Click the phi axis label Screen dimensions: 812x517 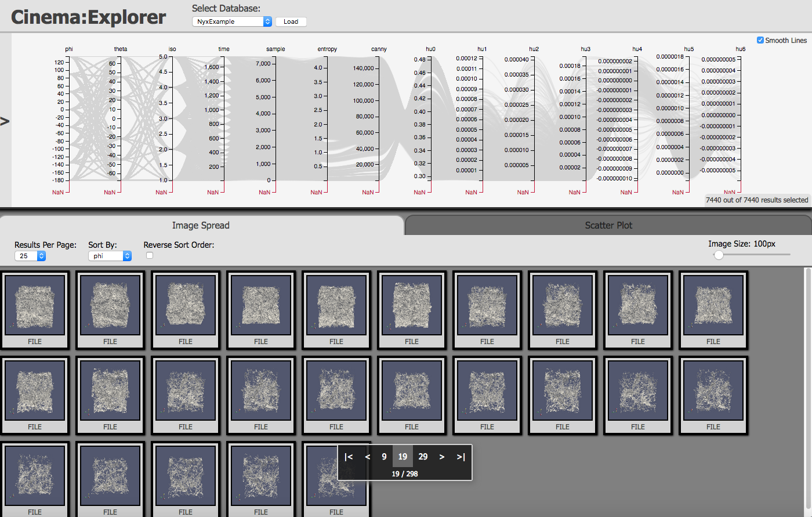[69, 49]
